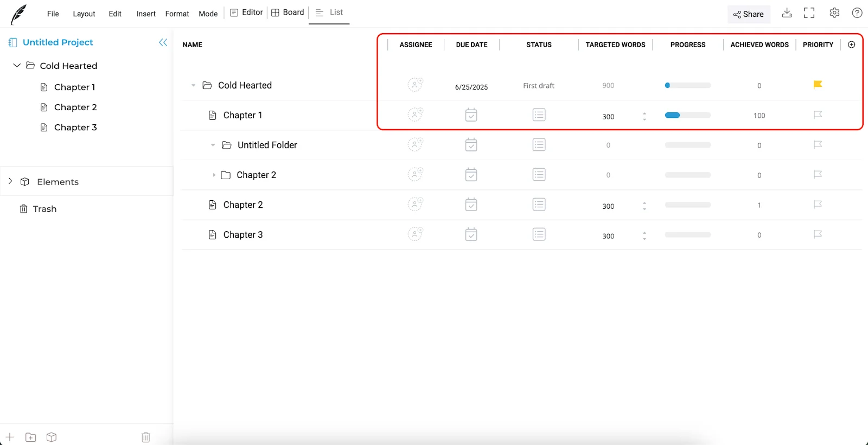Collapse Cold Hearted row in list
The image size is (868, 445).
pyautogui.click(x=193, y=86)
